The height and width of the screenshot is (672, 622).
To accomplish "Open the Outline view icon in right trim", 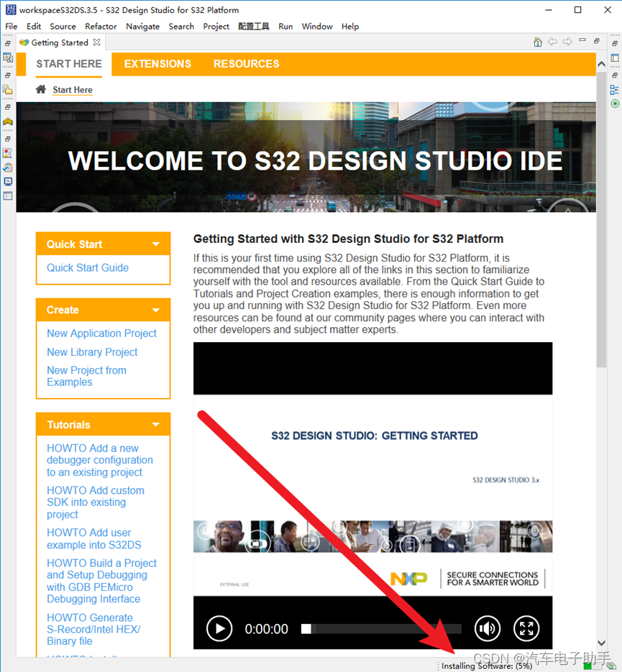I will (x=614, y=90).
